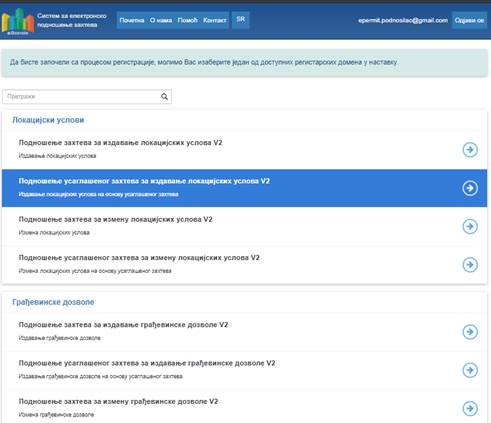Screen dimensions: 491x423
Task: Click arrow for усаглашеног захтева за издавање грађевинске дозволе
Action: [x=470, y=370]
